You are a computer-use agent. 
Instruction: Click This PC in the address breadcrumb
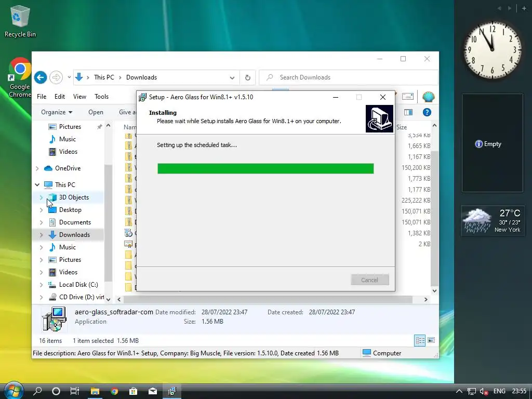click(104, 77)
